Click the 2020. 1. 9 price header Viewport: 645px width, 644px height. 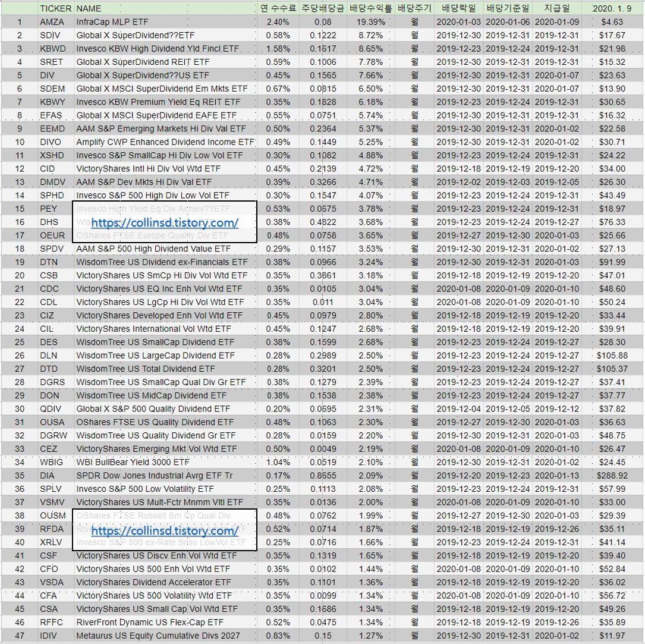click(612, 8)
